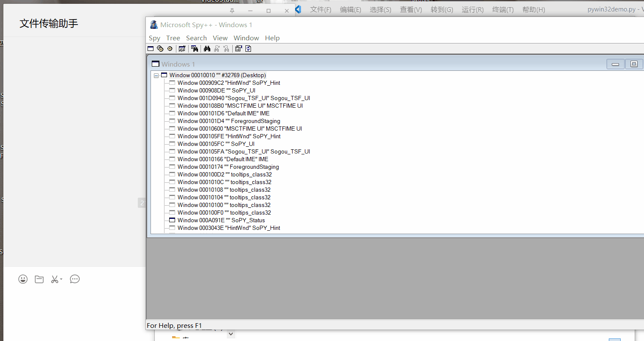Screen dimensions: 644x341
Task: Maximize the Windows 1 child window
Action: pos(634,64)
